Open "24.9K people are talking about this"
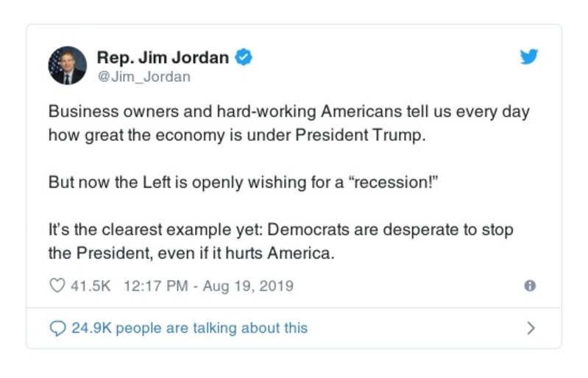The height and width of the screenshot is (378, 588). (x=189, y=328)
